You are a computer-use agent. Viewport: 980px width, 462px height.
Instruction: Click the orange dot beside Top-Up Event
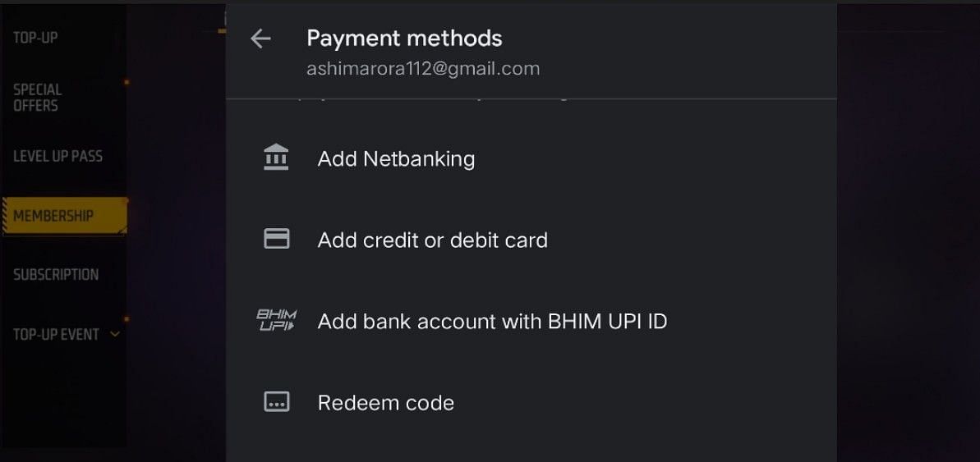click(x=127, y=319)
